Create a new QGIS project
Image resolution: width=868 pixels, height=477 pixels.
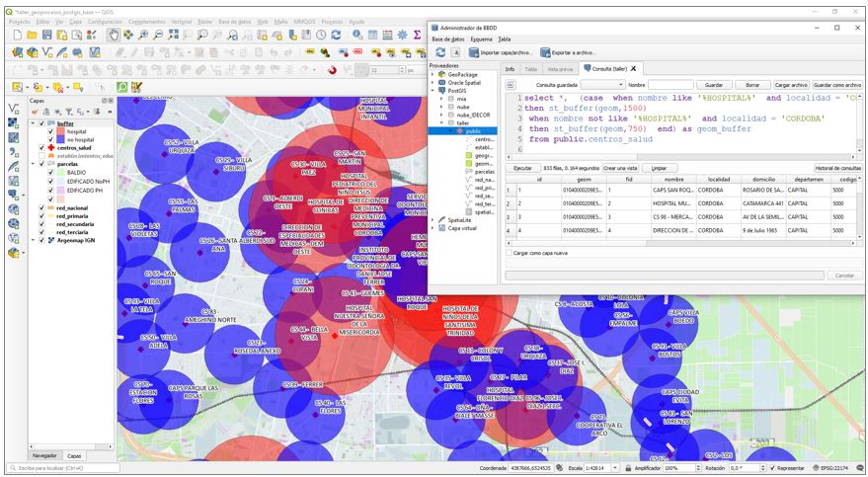pyautogui.click(x=17, y=35)
